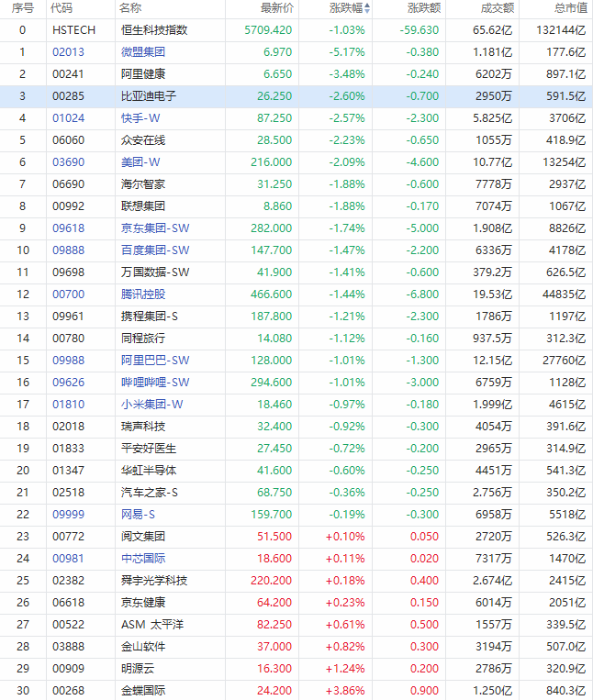
Task: Click stock code 00268 cell
Action: (68, 691)
